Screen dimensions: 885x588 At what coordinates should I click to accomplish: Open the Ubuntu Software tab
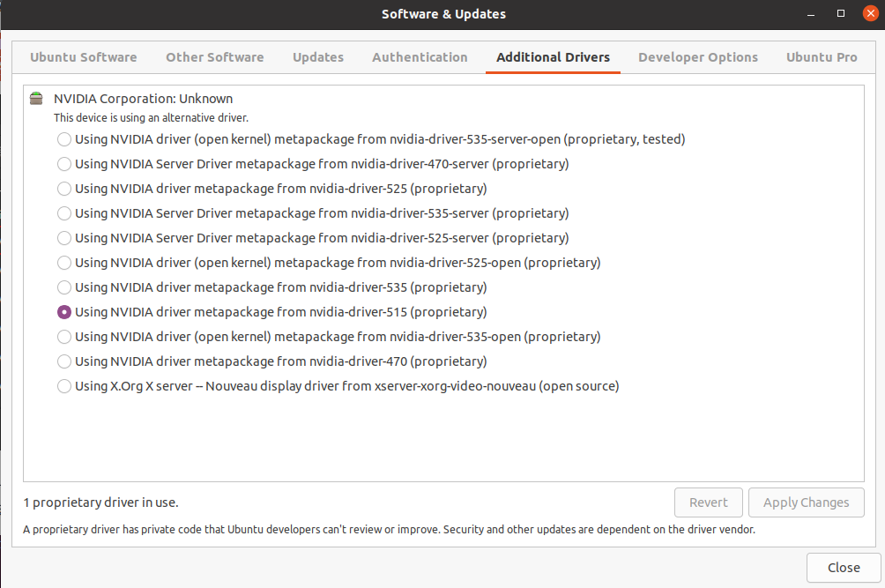pyautogui.click(x=84, y=57)
